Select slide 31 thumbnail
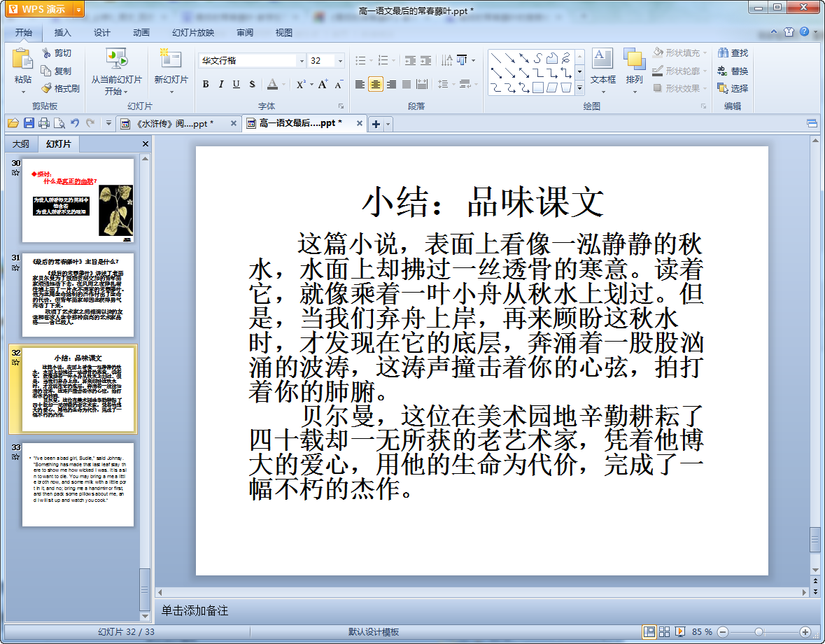825x644 pixels. coord(78,295)
